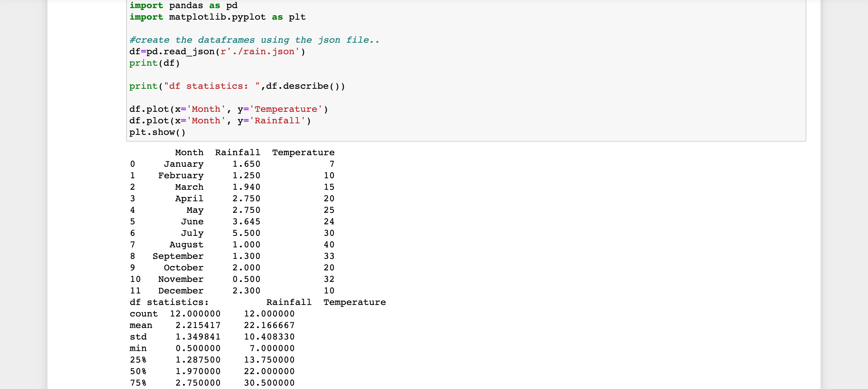
Task: Click the matplotlib.pyplot import line
Action: (x=217, y=17)
